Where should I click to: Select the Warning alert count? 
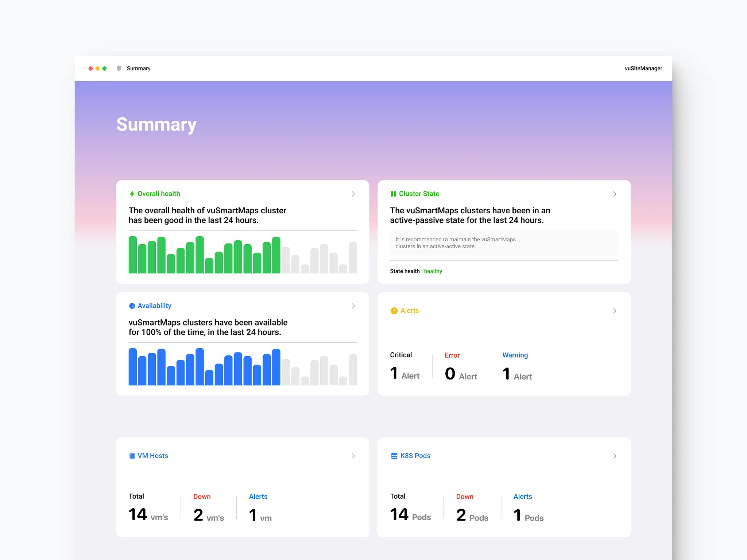click(506, 372)
